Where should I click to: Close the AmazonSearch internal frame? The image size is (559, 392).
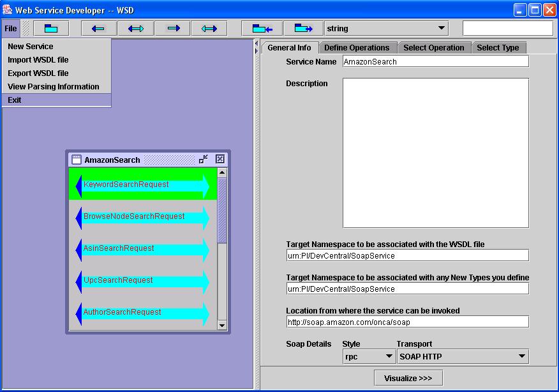(x=220, y=159)
